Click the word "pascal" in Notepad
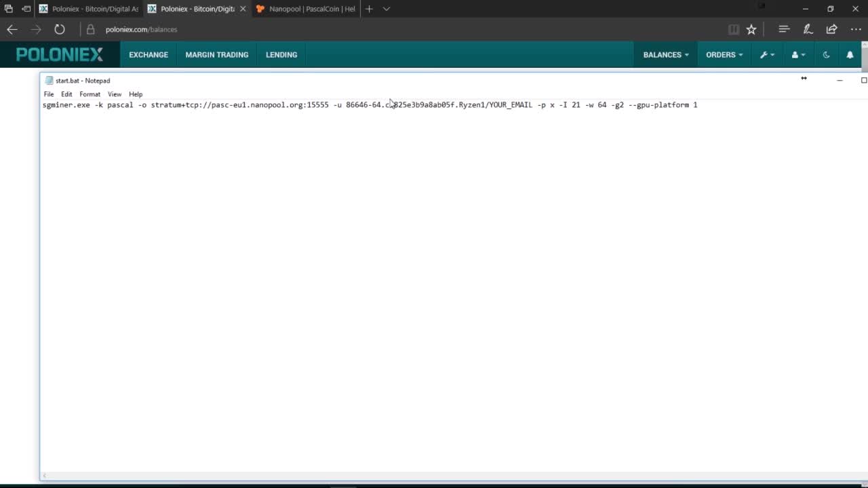 click(120, 105)
